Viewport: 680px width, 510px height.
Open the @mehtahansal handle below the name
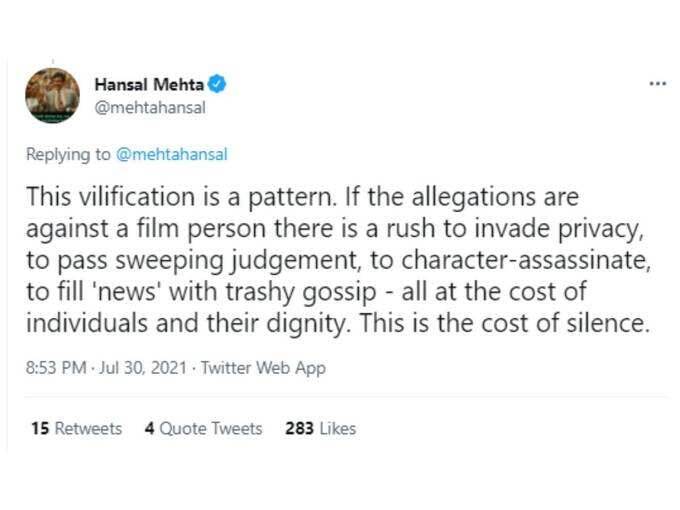pos(150,108)
